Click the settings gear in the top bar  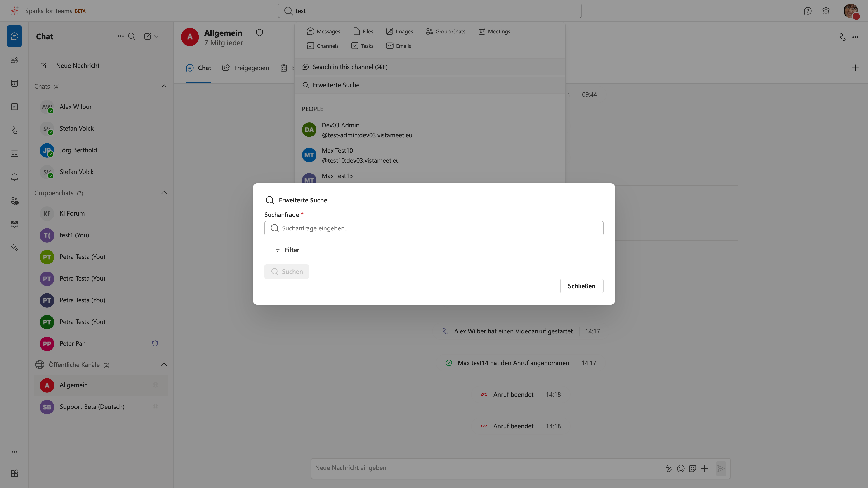(826, 11)
